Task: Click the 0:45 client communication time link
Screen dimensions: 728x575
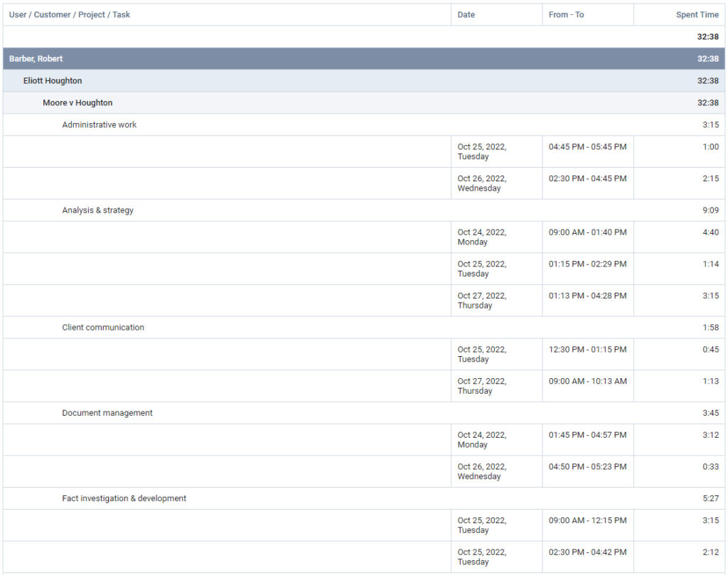Action: pos(712,349)
